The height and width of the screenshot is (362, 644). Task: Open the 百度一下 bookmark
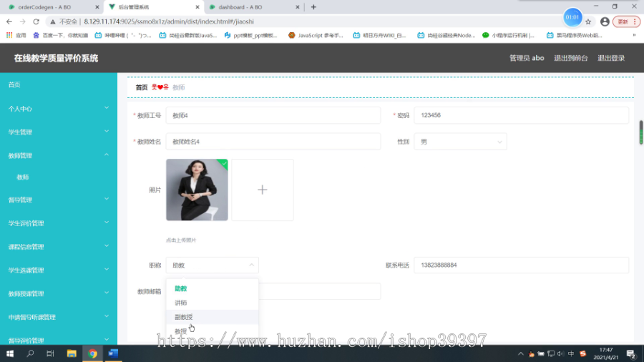point(60,35)
